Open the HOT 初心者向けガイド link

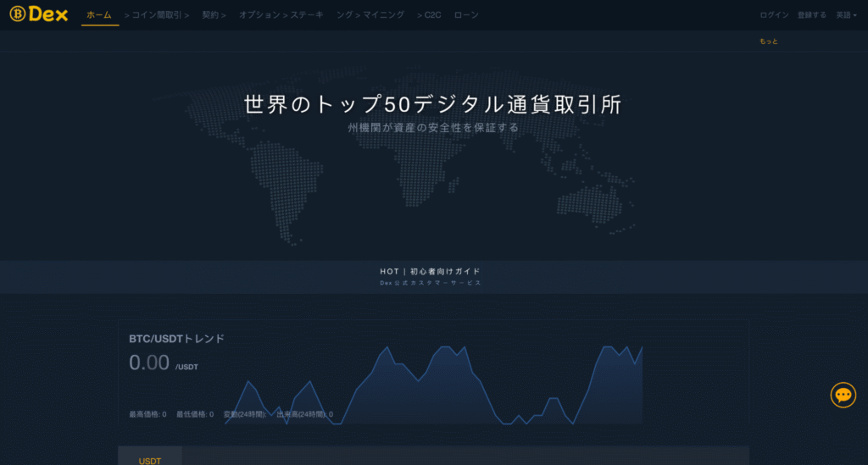click(430, 272)
